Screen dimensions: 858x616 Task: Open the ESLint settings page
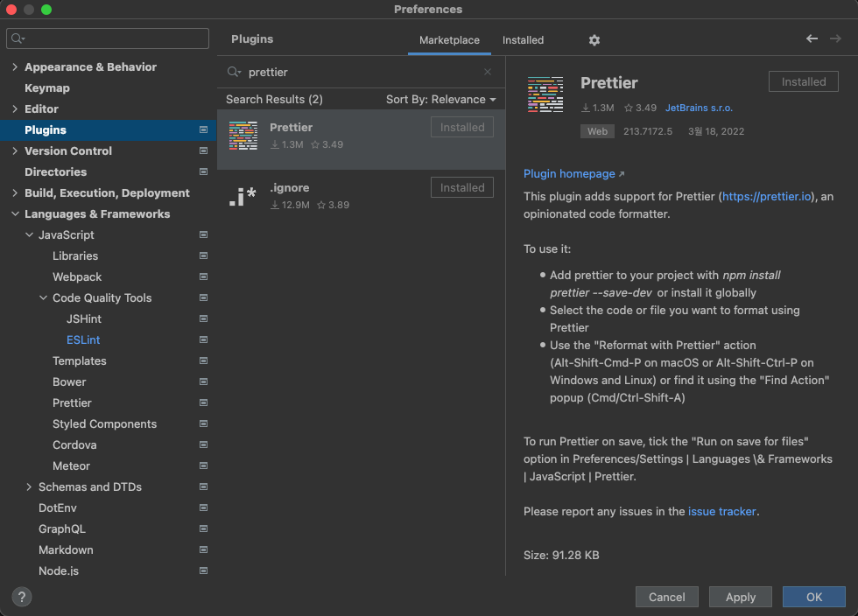coord(83,339)
